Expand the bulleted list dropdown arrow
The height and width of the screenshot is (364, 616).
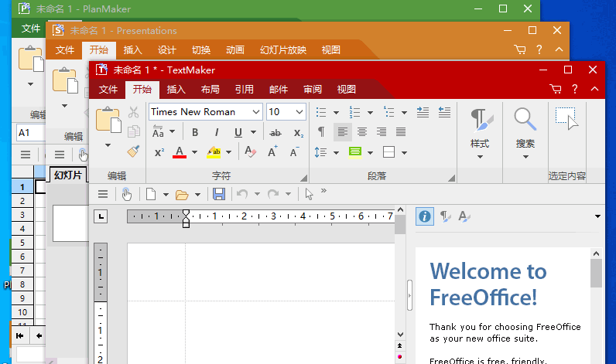tap(337, 112)
